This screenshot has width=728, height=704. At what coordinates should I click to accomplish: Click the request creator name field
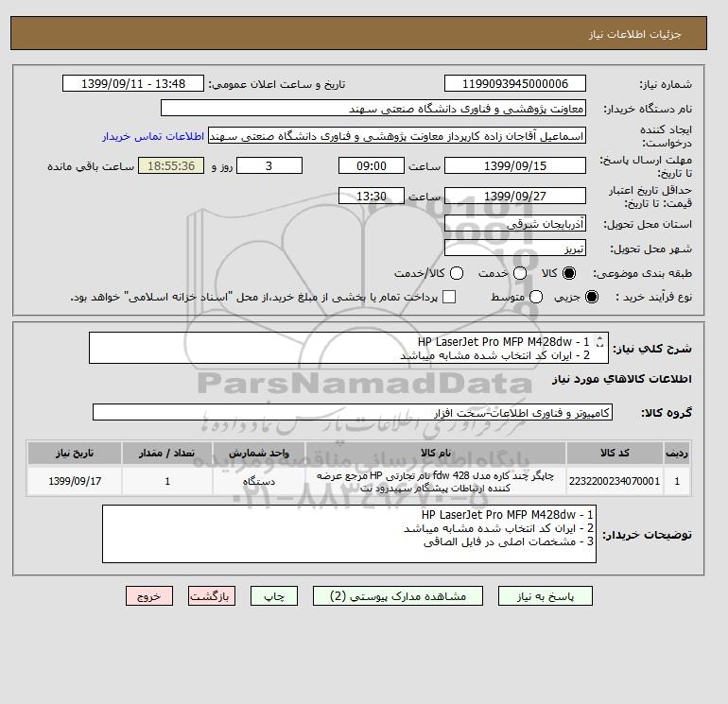397,136
